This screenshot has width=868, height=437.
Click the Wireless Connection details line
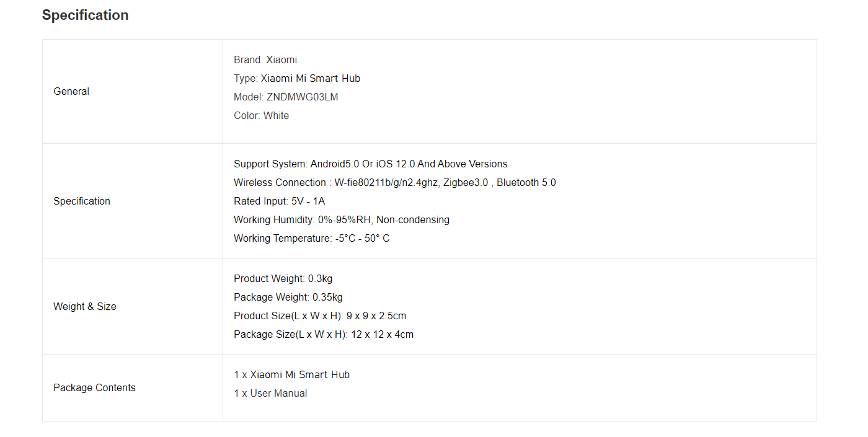coord(395,182)
